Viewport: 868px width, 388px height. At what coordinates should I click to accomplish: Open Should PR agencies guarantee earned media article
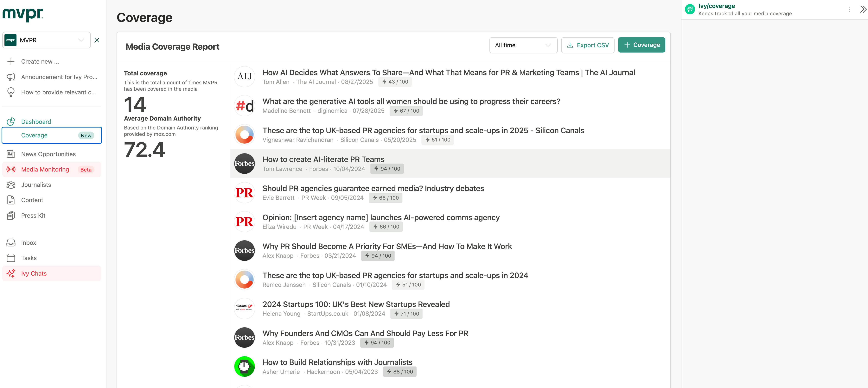coord(373,188)
